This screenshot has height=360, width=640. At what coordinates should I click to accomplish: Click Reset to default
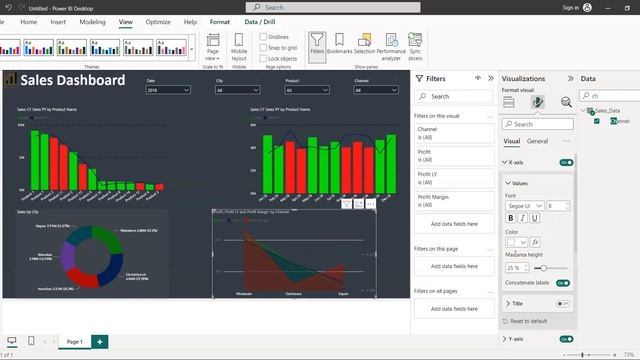click(528, 321)
